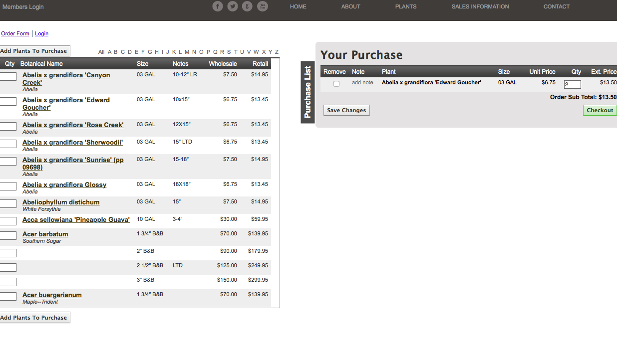
Task: Show All plants in alphabet filter
Action: (x=101, y=52)
